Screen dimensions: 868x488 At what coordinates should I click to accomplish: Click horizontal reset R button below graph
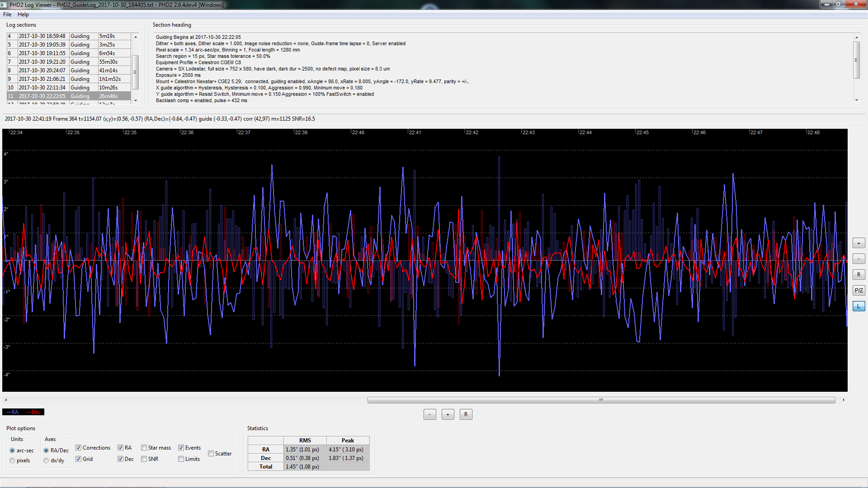click(466, 414)
